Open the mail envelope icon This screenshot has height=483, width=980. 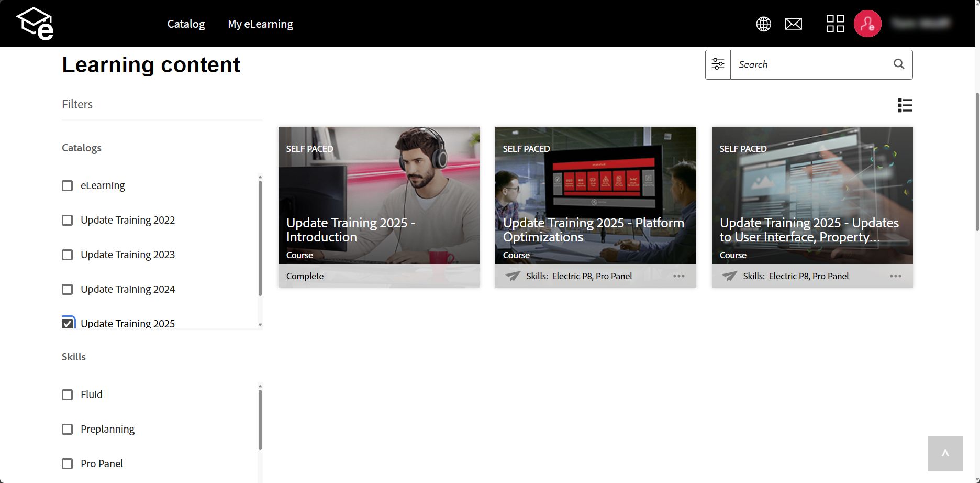coord(793,24)
